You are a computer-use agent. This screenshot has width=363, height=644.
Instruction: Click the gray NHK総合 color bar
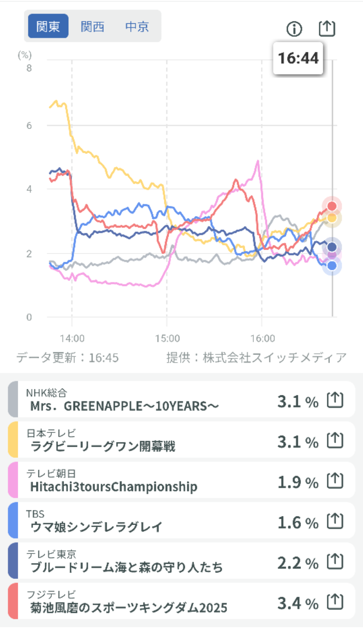pos(13,399)
